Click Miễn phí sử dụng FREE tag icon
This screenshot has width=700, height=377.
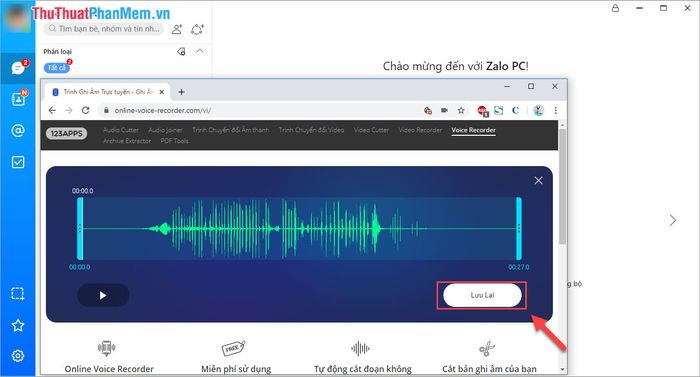coord(233,348)
